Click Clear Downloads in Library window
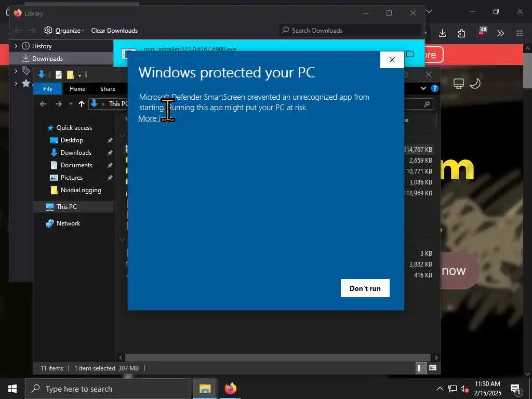The height and width of the screenshot is (399, 532). click(114, 31)
